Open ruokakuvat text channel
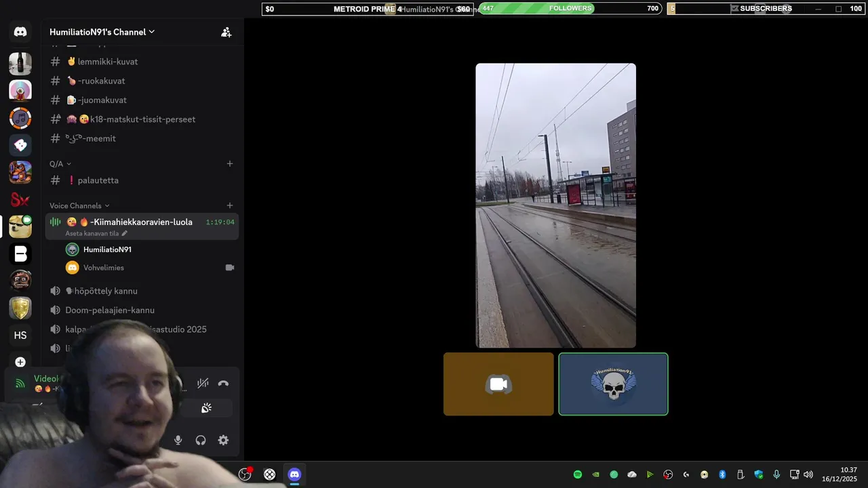The height and width of the screenshot is (488, 868). click(x=142, y=81)
